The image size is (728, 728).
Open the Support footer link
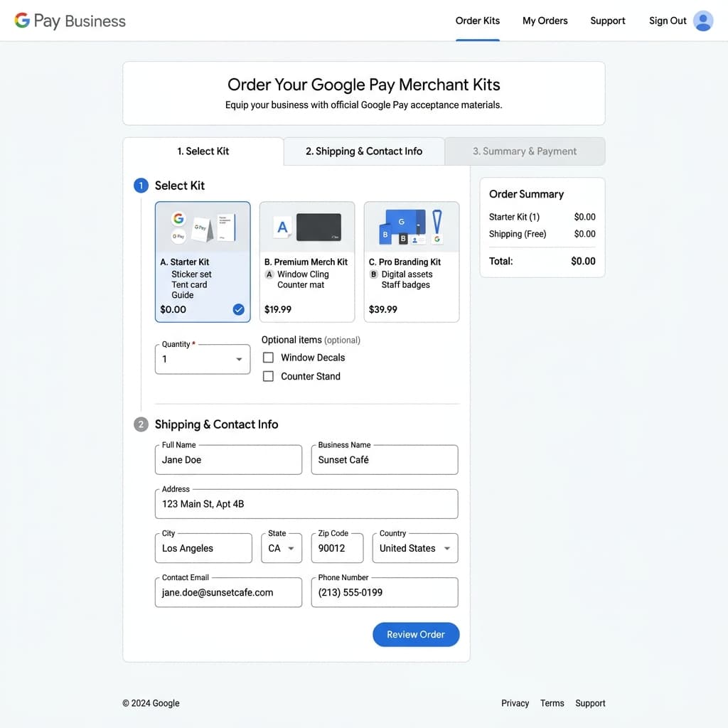[590, 703]
